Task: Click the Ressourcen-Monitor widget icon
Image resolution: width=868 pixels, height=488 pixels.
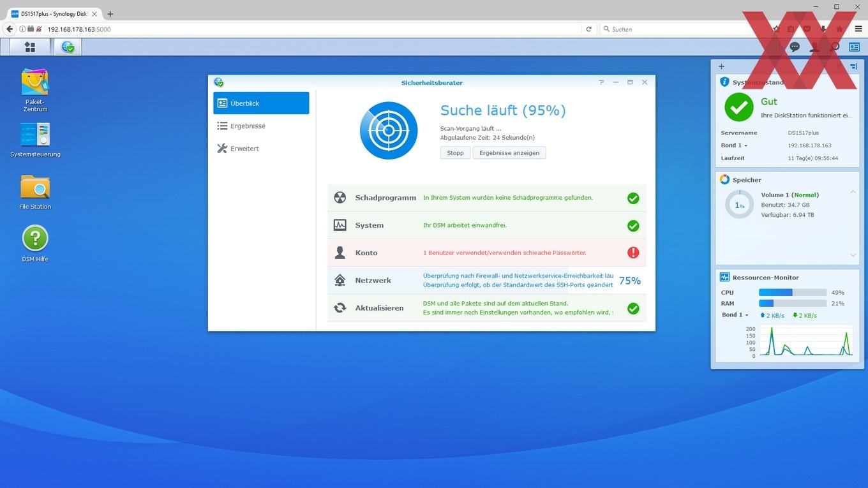Action: click(x=724, y=277)
